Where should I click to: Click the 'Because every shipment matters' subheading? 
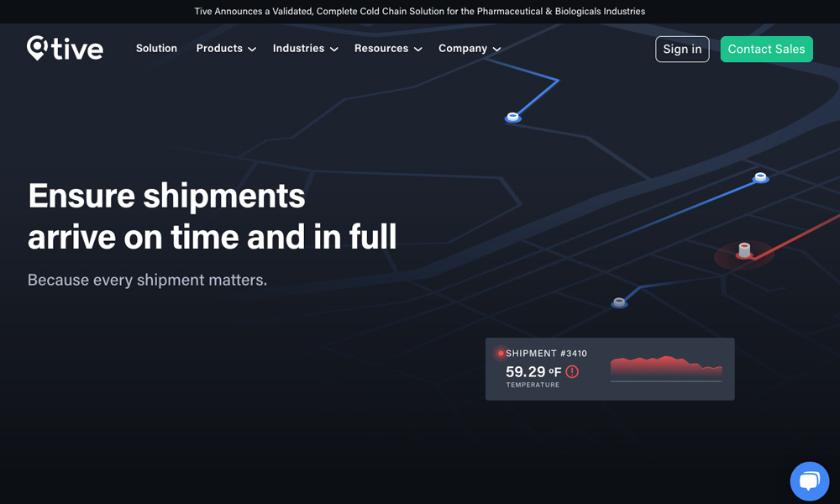(x=147, y=280)
